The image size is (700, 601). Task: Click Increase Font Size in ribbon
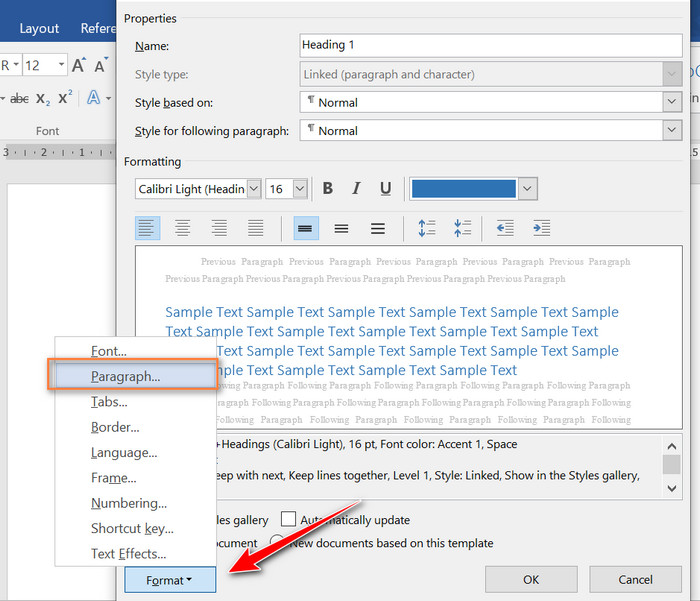point(79,65)
